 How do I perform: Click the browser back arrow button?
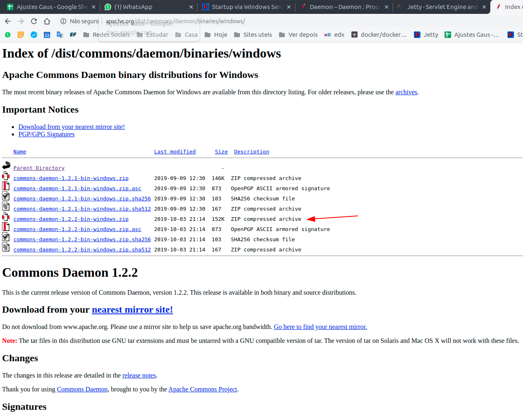pyautogui.click(x=8, y=21)
